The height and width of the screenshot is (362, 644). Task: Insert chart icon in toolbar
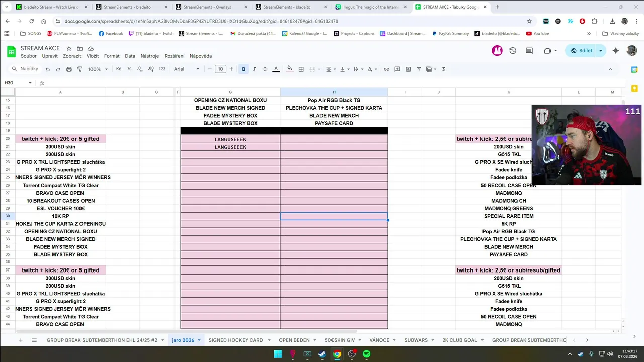pyautogui.click(x=408, y=69)
